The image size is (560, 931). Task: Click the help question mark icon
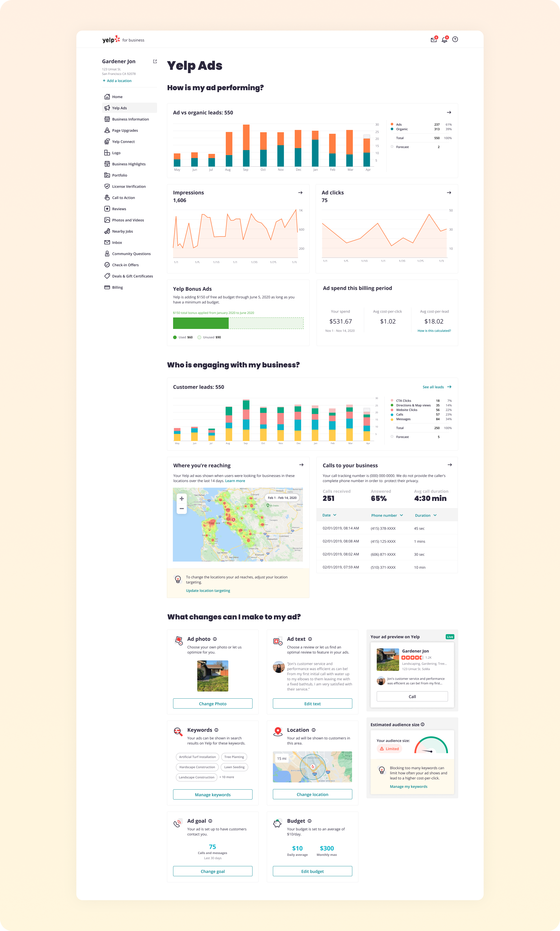click(x=455, y=39)
